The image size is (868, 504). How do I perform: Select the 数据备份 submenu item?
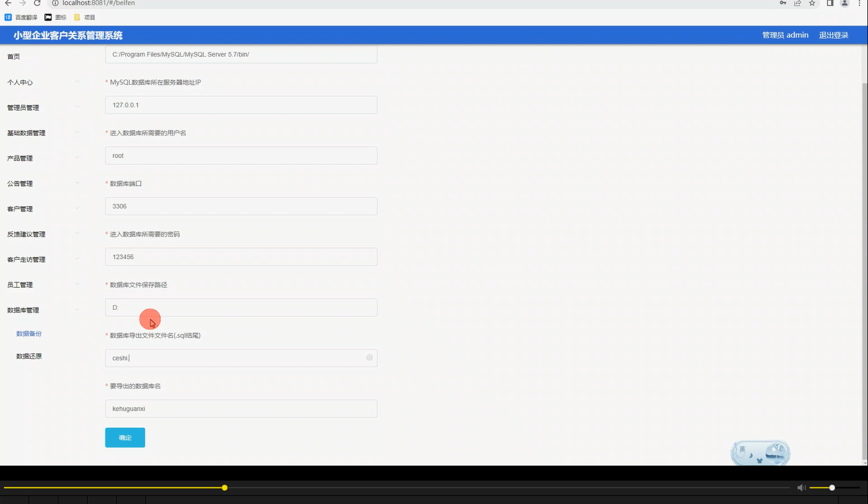click(x=29, y=333)
